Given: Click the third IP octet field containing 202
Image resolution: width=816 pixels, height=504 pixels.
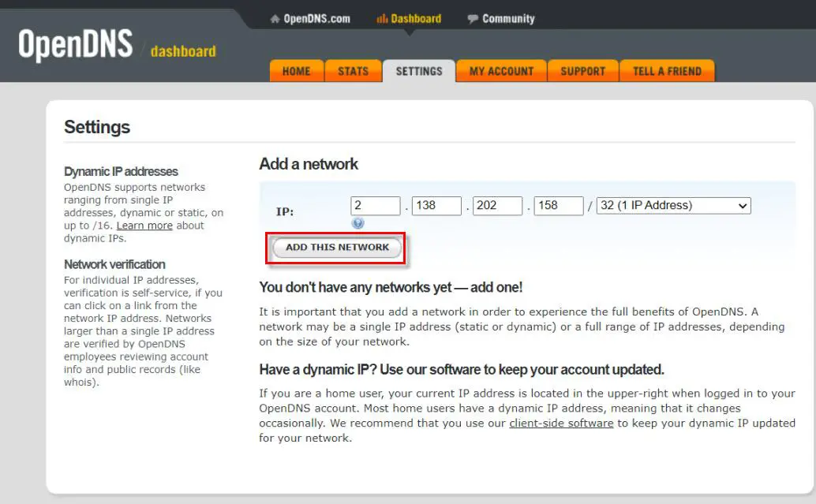Looking at the screenshot, I should click(x=497, y=205).
